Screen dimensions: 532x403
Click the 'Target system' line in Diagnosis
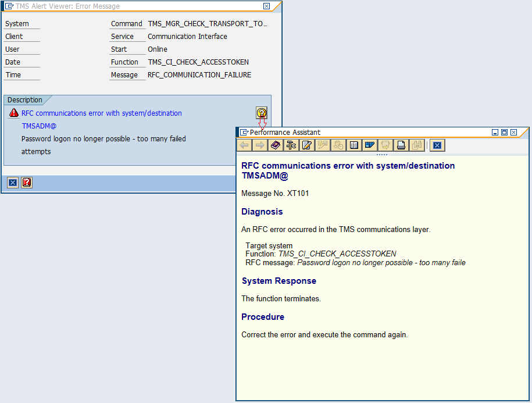point(269,245)
